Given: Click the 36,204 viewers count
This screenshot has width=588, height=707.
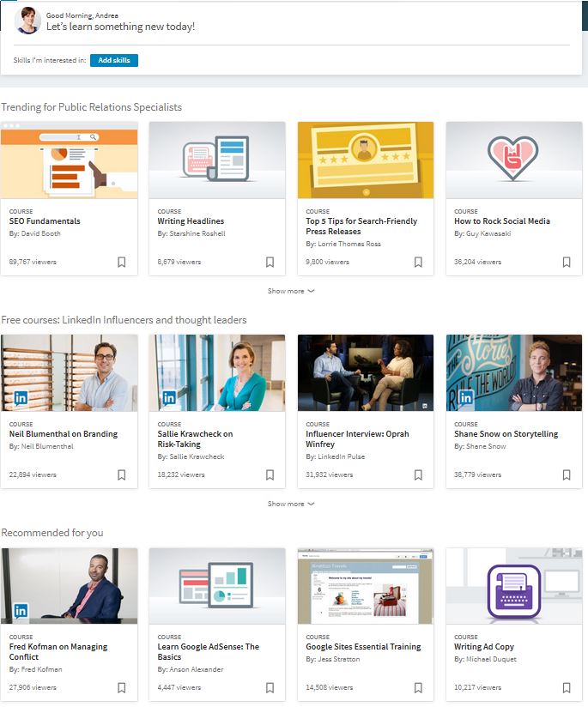Looking at the screenshot, I should point(477,262).
